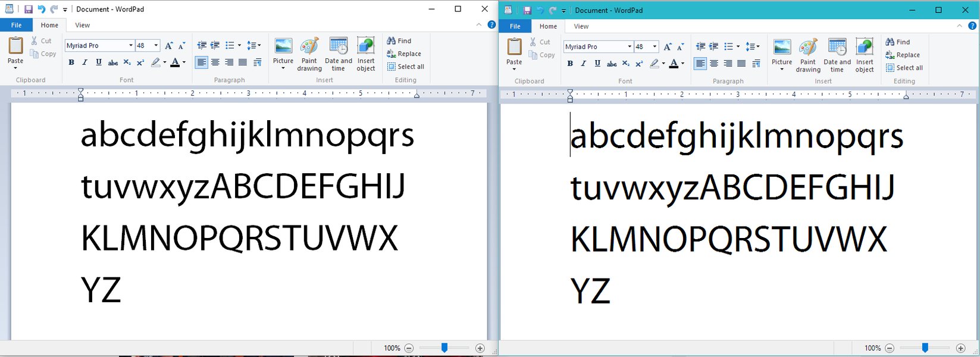Click zoom slider handle in right window
The image size is (980, 357).
click(925, 347)
